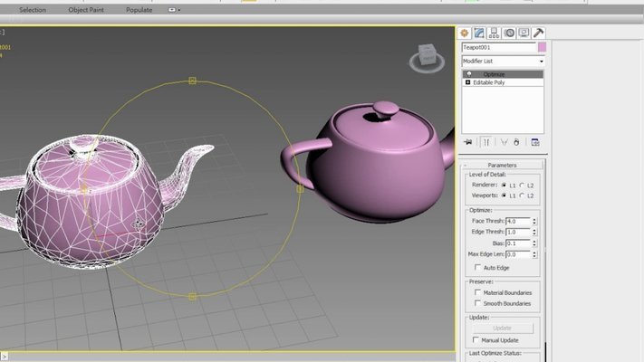
Task: Open the Hierarchy panel tab
Action: [494, 33]
